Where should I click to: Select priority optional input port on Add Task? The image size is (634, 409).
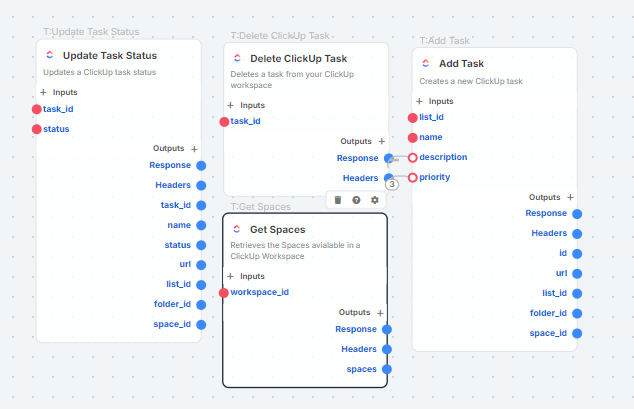pyautogui.click(x=412, y=177)
